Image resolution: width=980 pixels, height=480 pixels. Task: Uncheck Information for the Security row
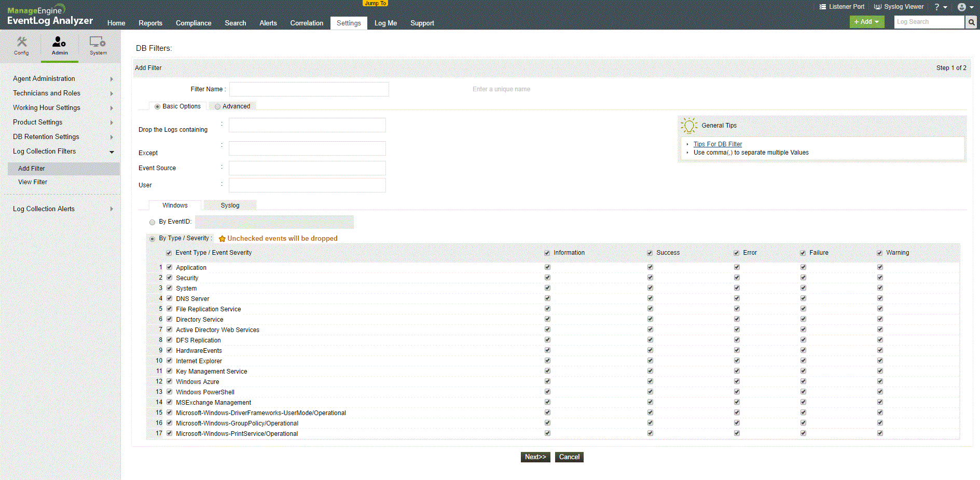(x=547, y=277)
